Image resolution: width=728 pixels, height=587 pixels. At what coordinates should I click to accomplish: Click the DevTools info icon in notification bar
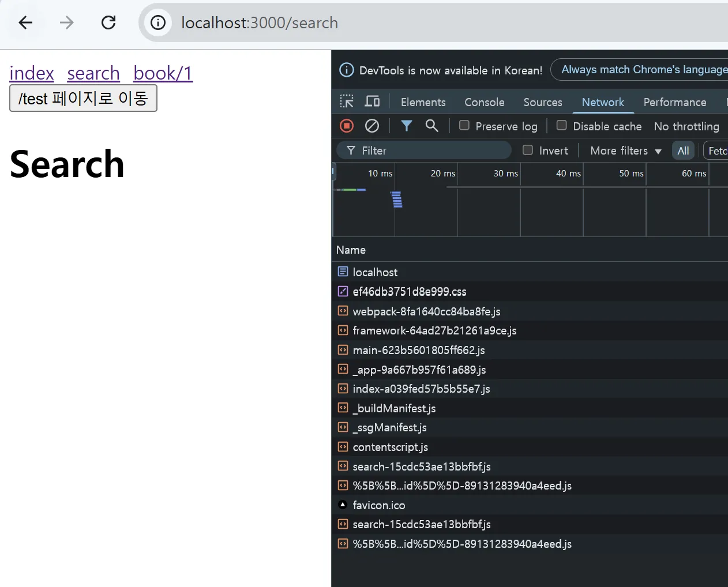[x=347, y=70]
